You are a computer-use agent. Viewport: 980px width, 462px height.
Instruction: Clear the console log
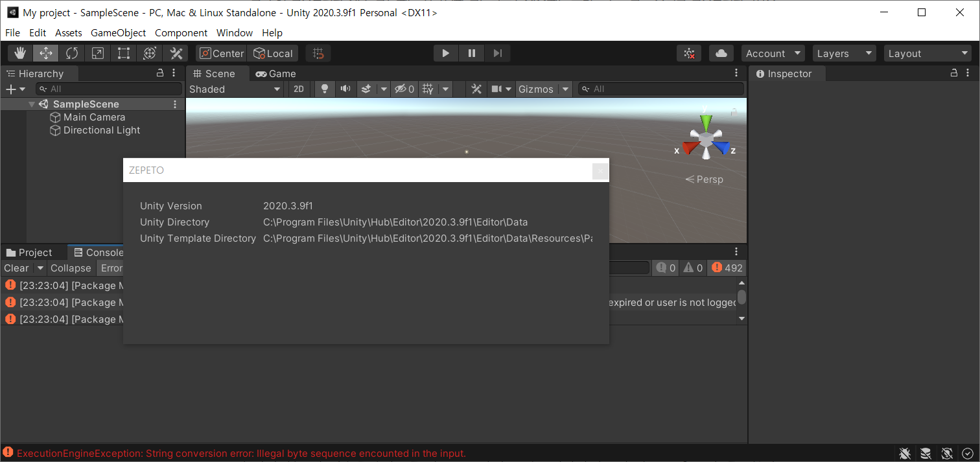coord(17,268)
